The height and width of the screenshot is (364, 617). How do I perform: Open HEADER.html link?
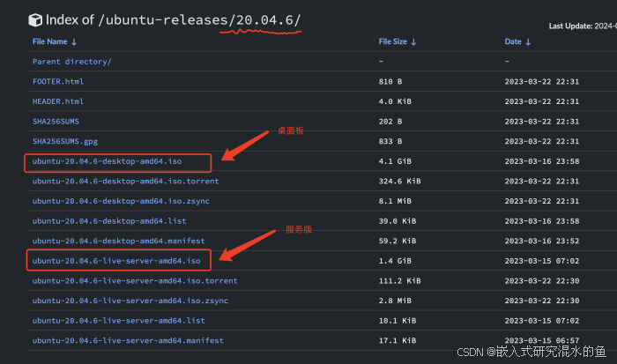[58, 101]
